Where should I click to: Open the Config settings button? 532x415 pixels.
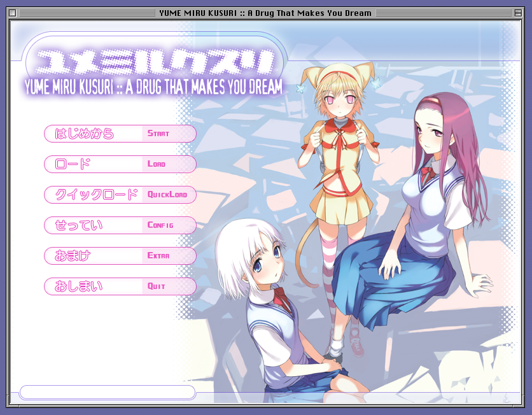tap(120, 225)
